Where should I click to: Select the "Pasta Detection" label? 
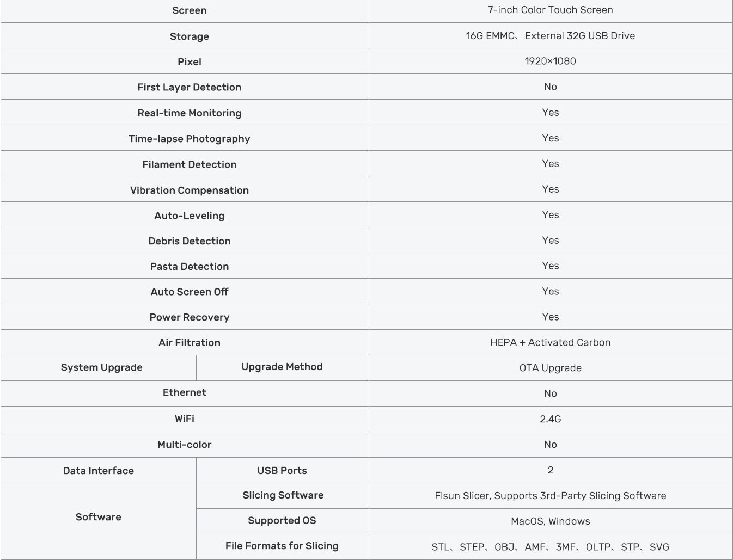(189, 266)
